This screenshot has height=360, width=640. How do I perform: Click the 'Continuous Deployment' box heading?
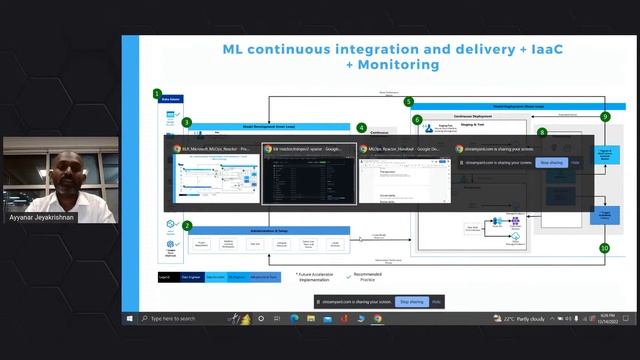click(473, 116)
